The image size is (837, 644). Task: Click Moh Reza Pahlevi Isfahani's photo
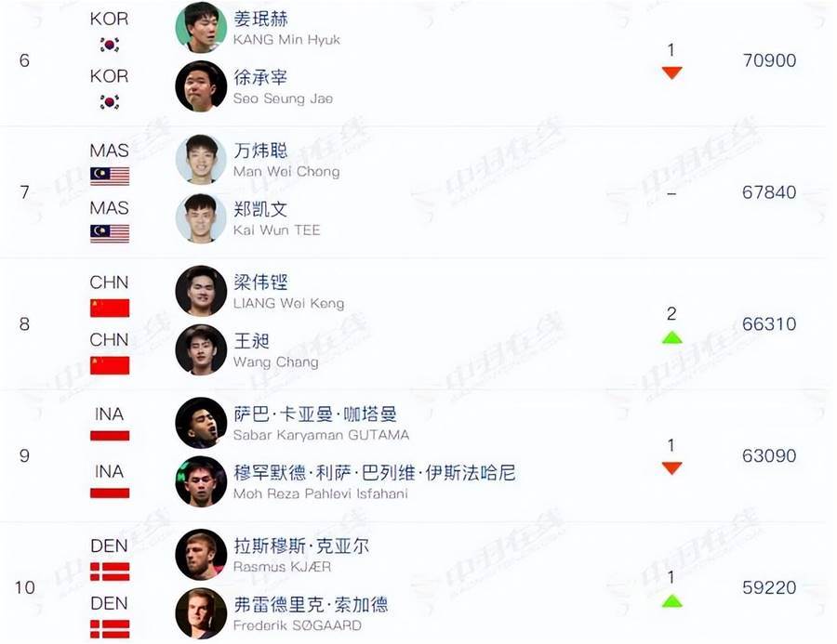tap(201, 481)
